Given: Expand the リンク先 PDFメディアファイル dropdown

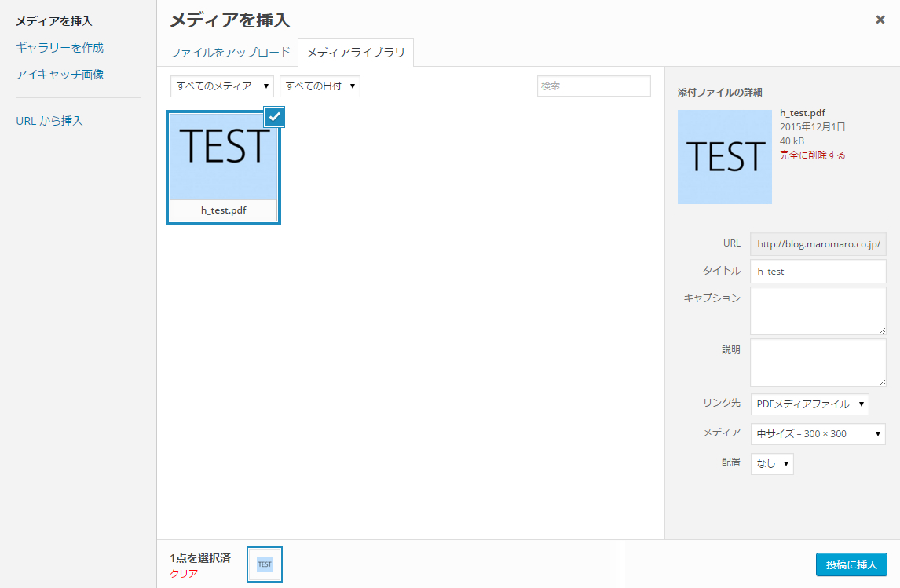Looking at the screenshot, I should 810,404.
